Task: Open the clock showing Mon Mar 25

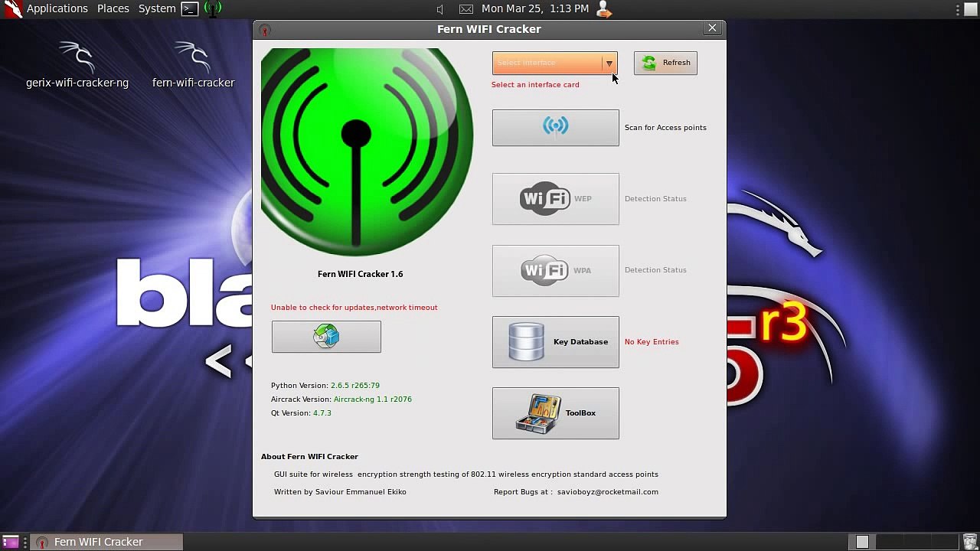Action: coord(535,8)
